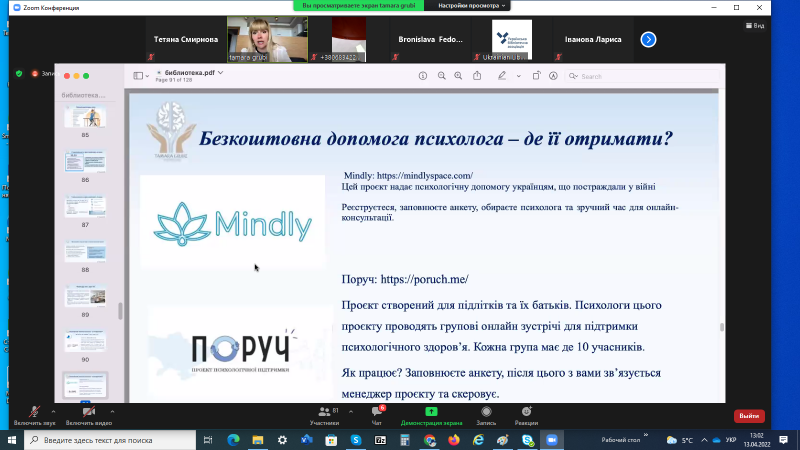Click the green encryption shield icon
Image resolution: width=800 pixels, height=450 pixels.
click(19, 74)
